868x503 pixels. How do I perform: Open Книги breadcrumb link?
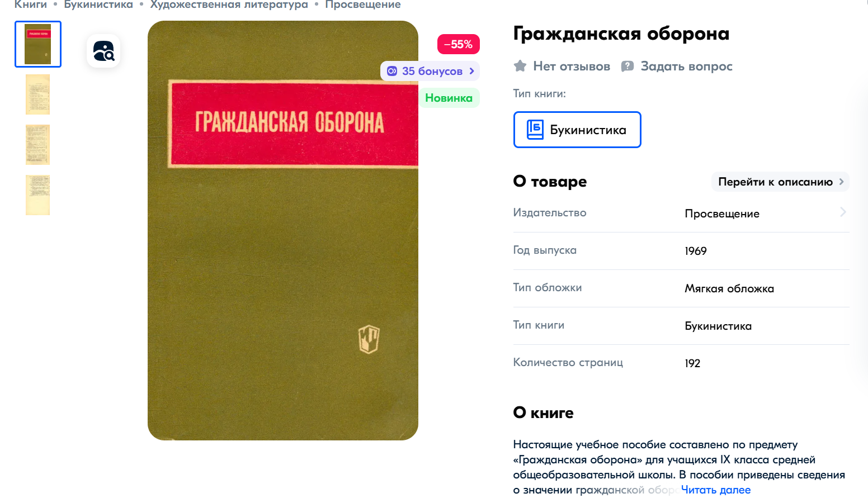coord(31,4)
